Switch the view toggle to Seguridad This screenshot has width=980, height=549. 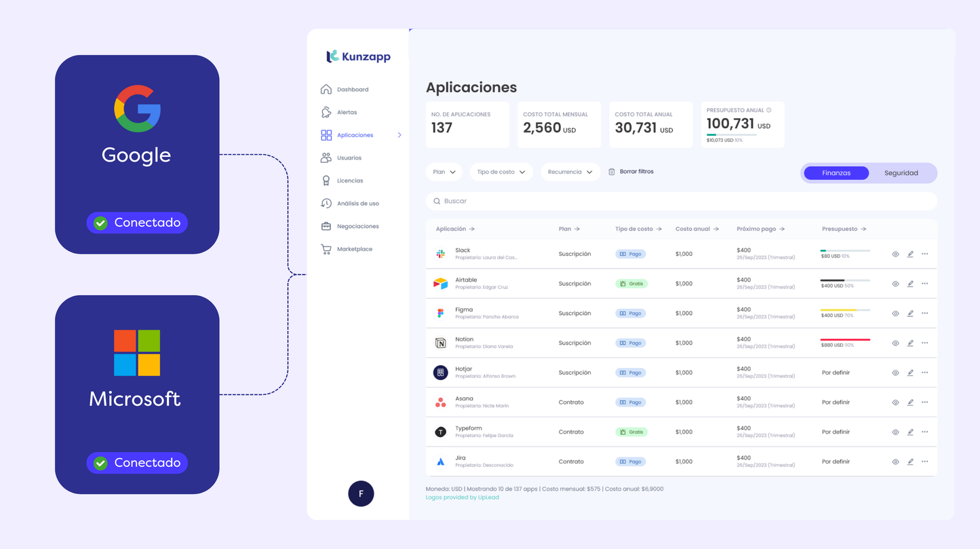click(901, 173)
